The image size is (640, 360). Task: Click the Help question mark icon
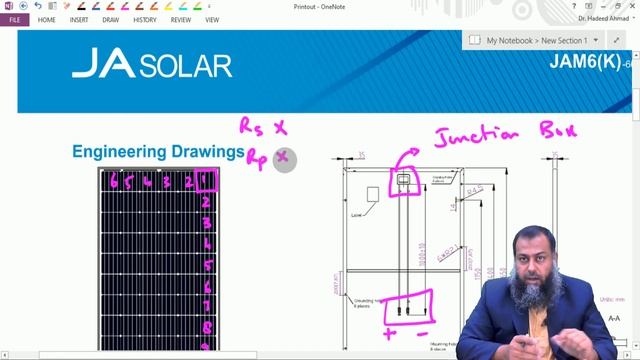tap(574, 6)
